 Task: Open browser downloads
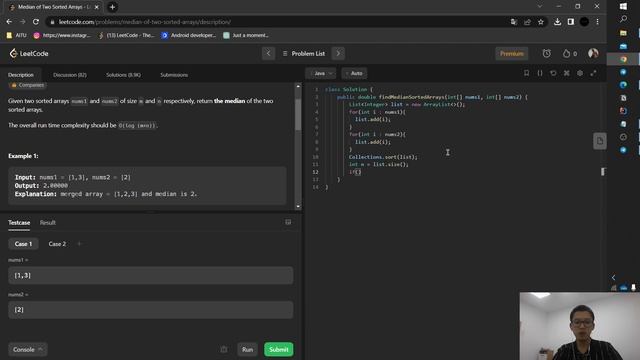558,22
